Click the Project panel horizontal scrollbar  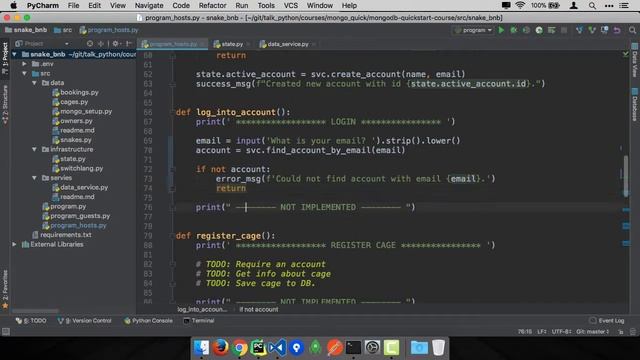pos(35,311)
